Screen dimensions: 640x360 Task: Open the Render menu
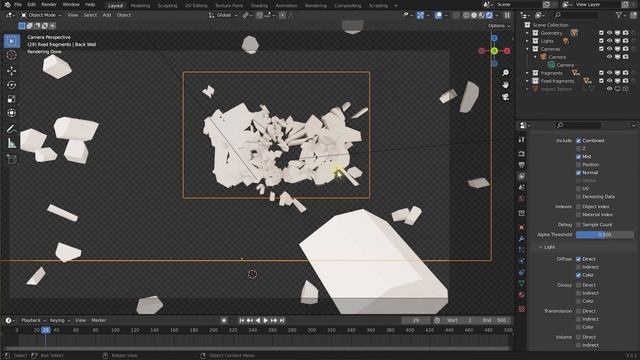(x=49, y=4)
